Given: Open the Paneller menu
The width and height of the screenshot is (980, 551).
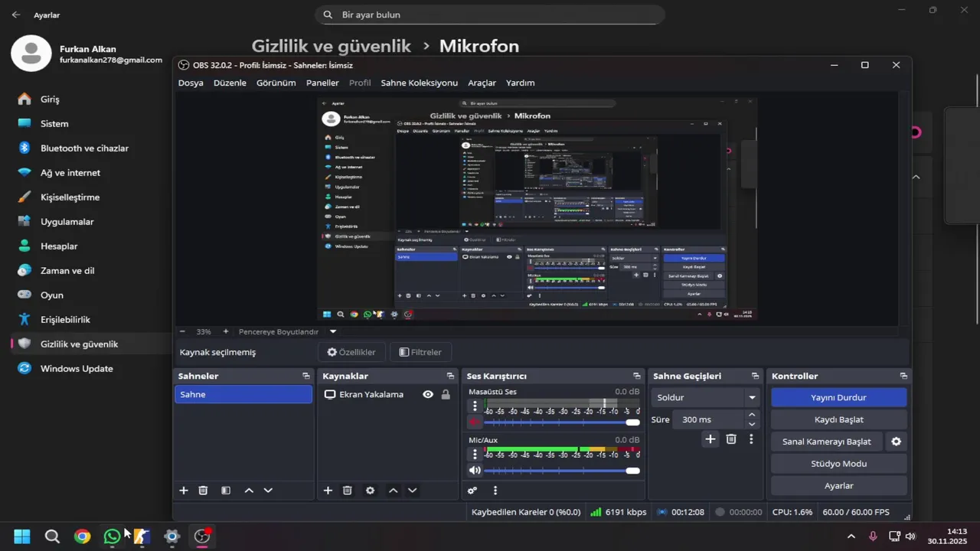Looking at the screenshot, I should (x=322, y=83).
